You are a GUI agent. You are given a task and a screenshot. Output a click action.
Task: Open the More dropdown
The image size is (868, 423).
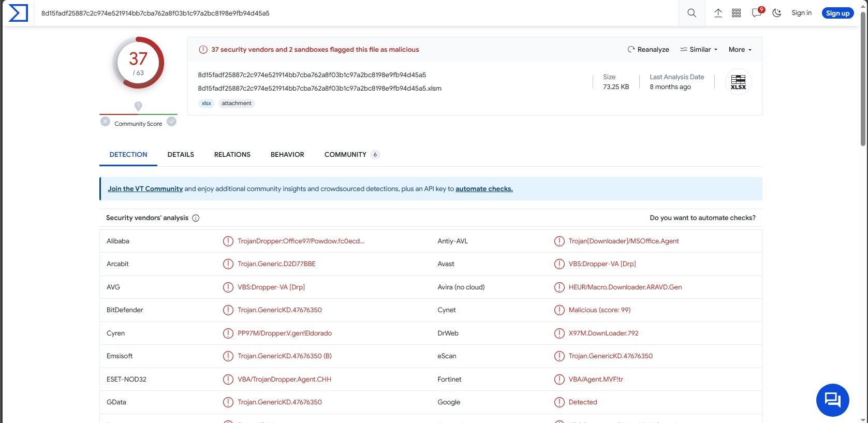(x=740, y=50)
